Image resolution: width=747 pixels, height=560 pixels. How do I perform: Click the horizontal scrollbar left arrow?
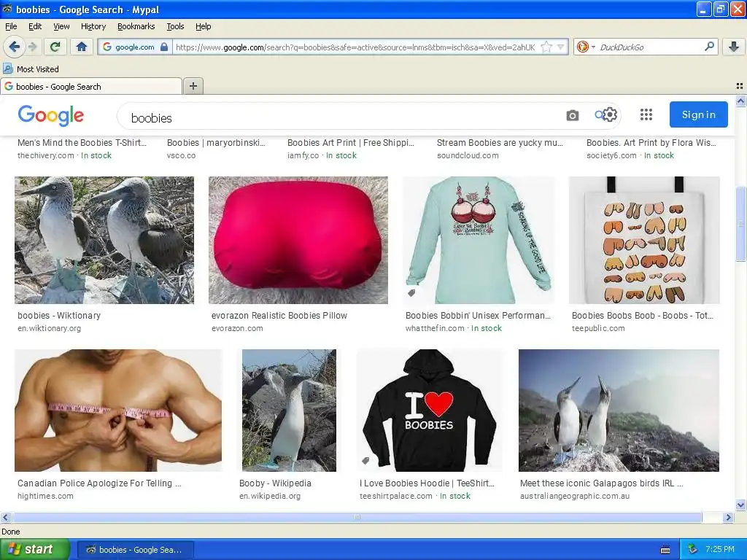click(x=5, y=517)
